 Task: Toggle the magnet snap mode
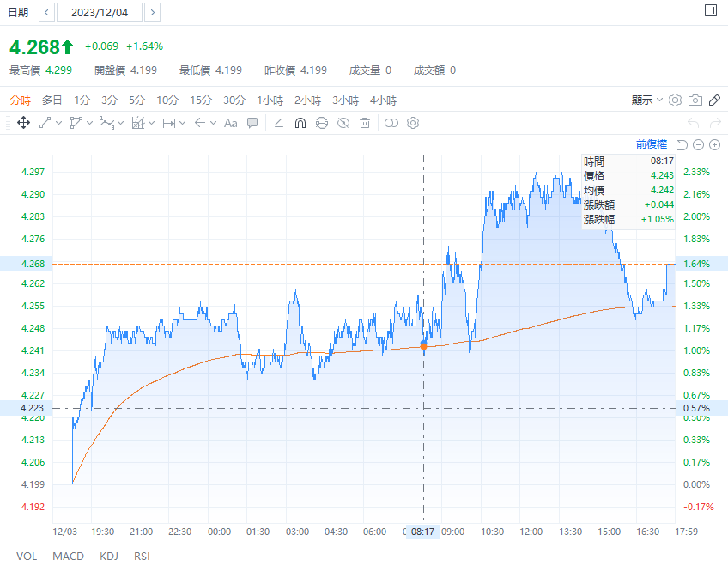point(300,123)
